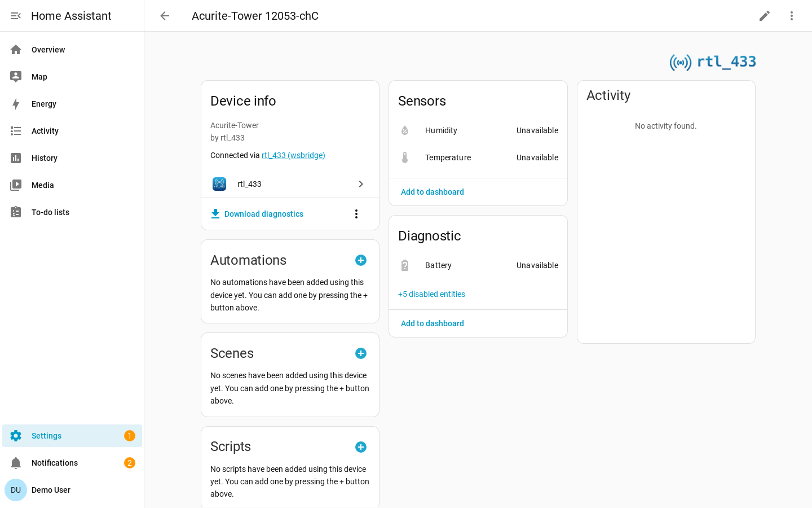812x508 pixels.
Task: Edit device name with the pencil icon
Action: click(765, 16)
